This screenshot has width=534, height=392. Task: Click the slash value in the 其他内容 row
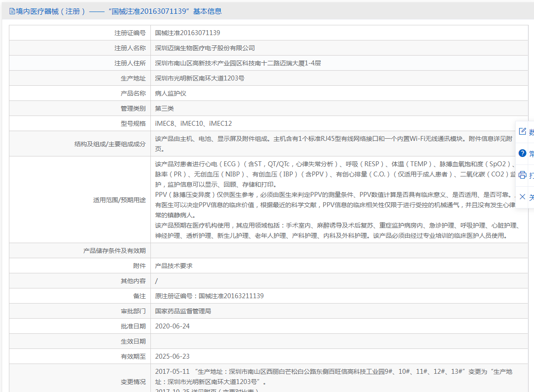coord(156,281)
